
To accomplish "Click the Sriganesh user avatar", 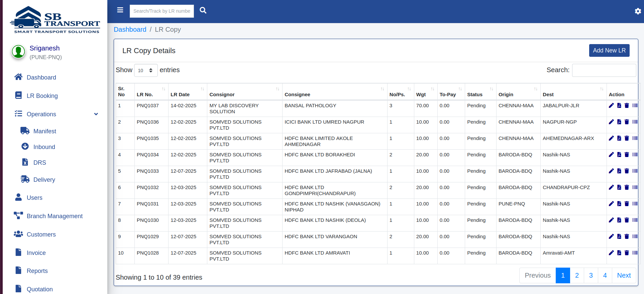I will tap(18, 52).
